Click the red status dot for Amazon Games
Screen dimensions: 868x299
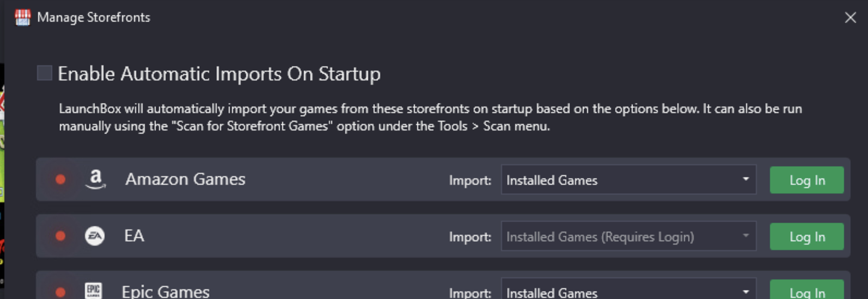(x=60, y=179)
